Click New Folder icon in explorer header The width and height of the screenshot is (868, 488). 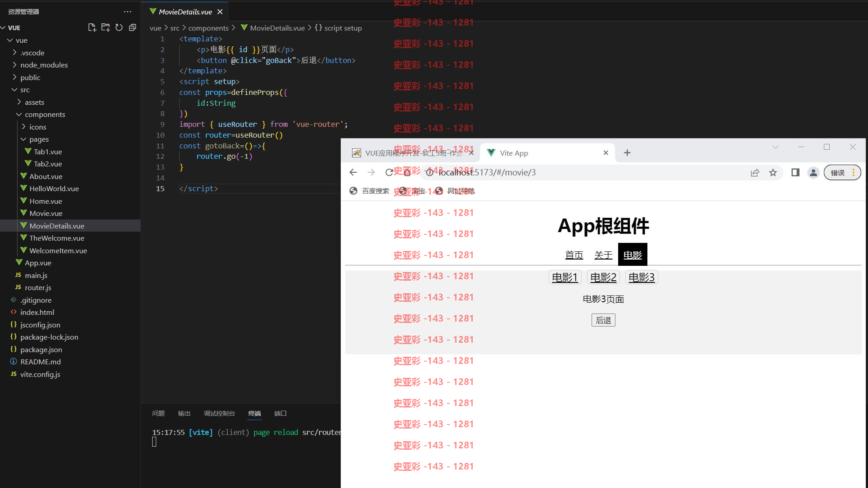[x=105, y=27]
